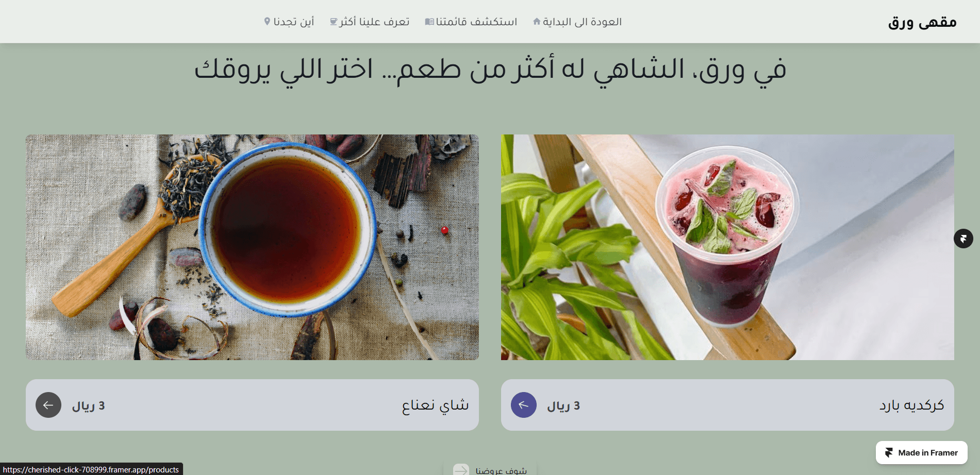Click the شوف عروضنا button at bottom

(490, 470)
